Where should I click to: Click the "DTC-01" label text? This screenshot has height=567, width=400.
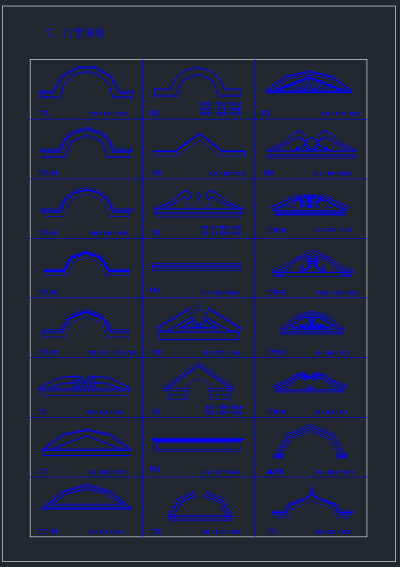point(48,532)
